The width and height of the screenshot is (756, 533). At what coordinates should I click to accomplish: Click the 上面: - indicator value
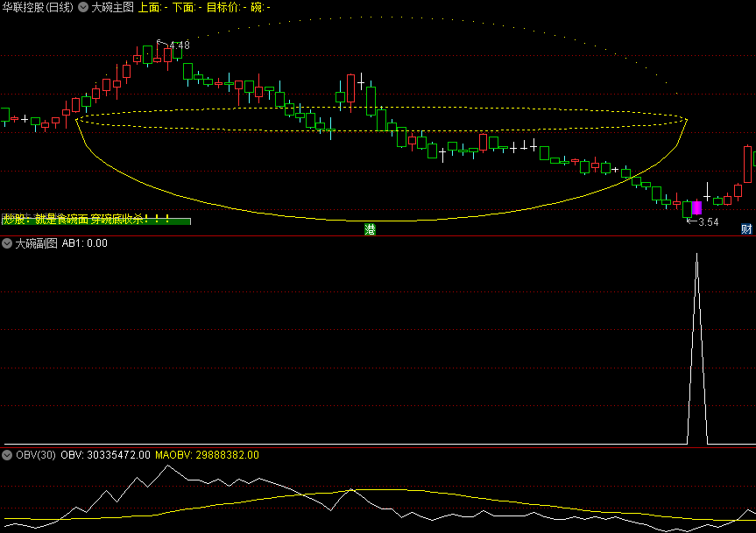pos(152,7)
